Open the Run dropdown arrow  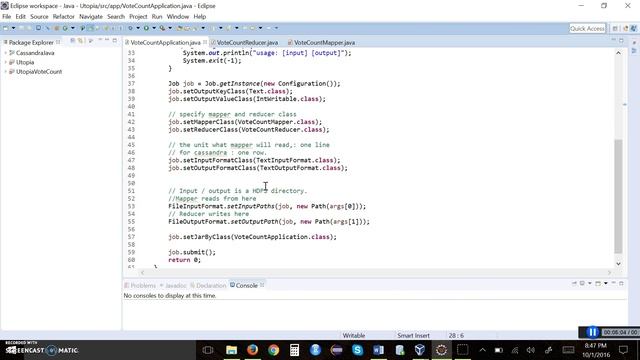click(x=154, y=28)
